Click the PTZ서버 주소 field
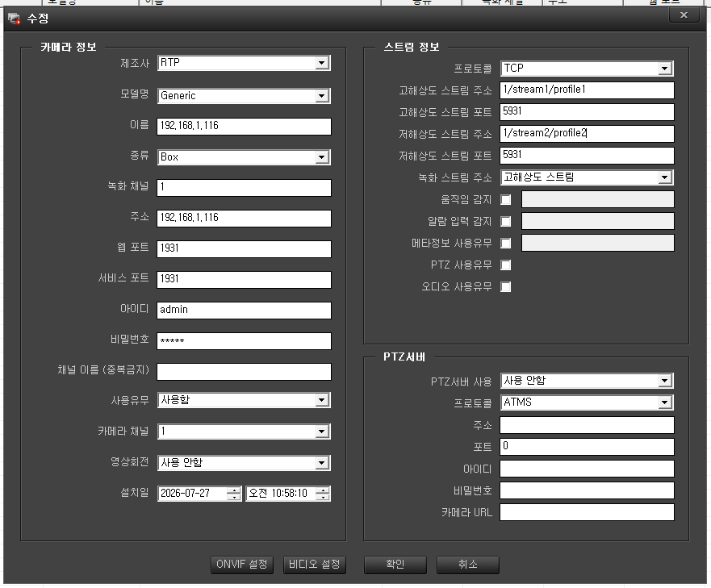Screen dimensions: 711x588 pyautogui.click(x=587, y=425)
